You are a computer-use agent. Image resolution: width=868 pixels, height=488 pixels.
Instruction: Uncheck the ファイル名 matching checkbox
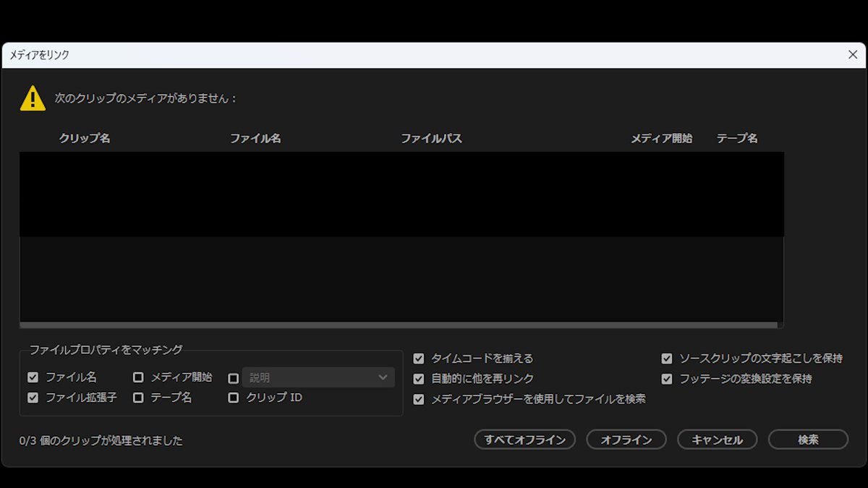coord(33,377)
